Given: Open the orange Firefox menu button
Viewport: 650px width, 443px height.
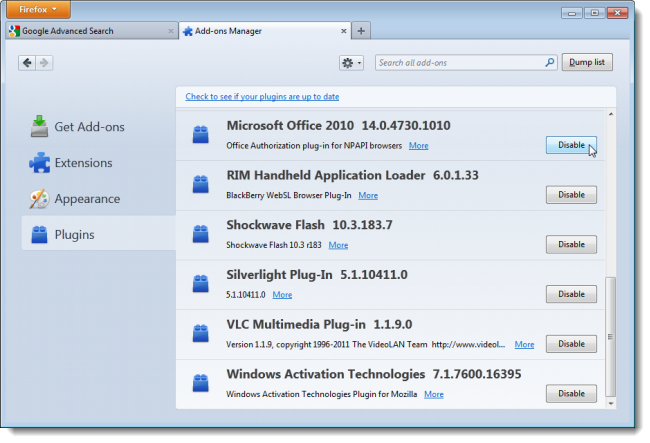Looking at the screenshot, I should 38,9.
